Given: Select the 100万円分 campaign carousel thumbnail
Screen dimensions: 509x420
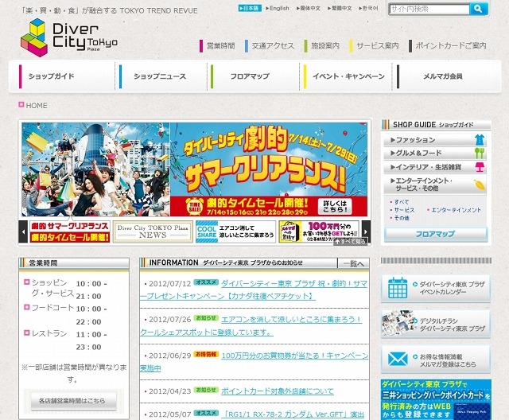Looking at the screenshot, I should [x=319, y=231].
